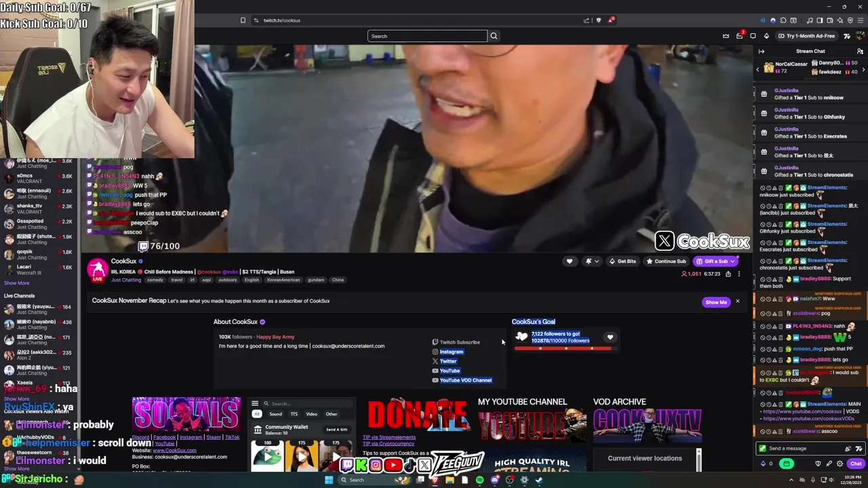Collapse the Stream Chat panel
The width and height of the screenshot is (868, 488).
point(762,52)
